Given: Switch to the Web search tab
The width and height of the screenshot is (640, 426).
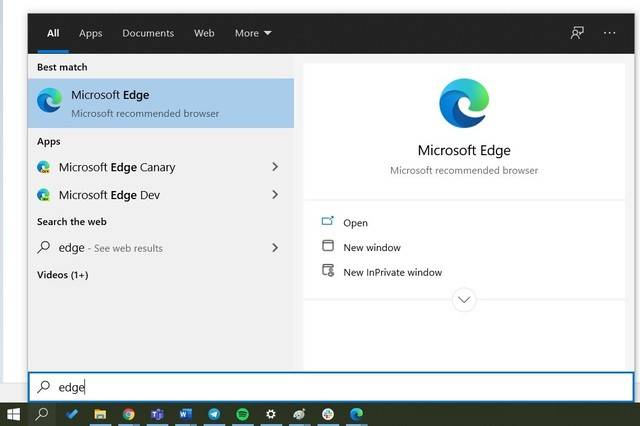Looking at the screenshot, I should [x=204, y=33].
